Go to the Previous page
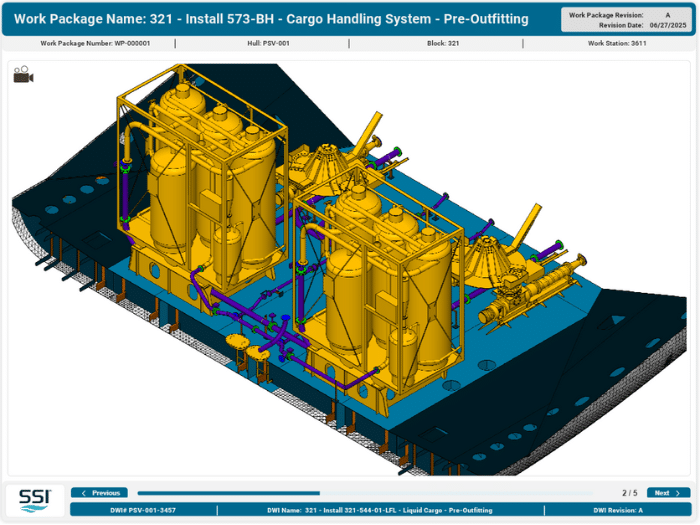 (x=100, y=493)
